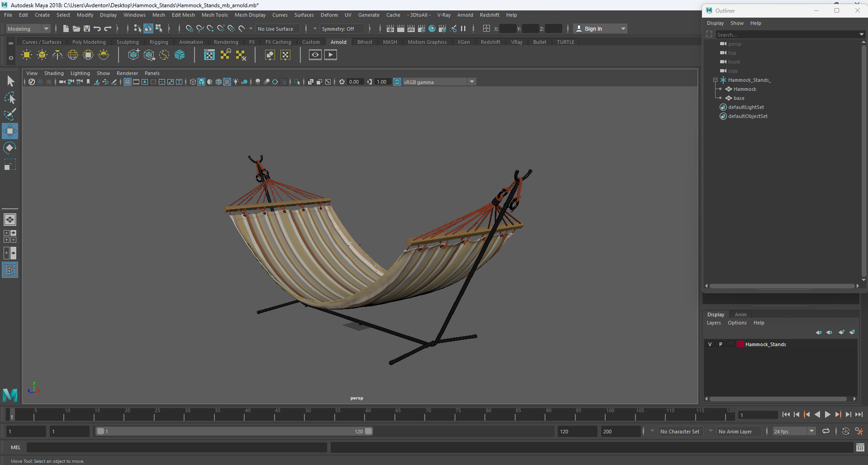This screenshot has height=465, width=868.
Task: Click the Save scene icon
Action: 87,28
